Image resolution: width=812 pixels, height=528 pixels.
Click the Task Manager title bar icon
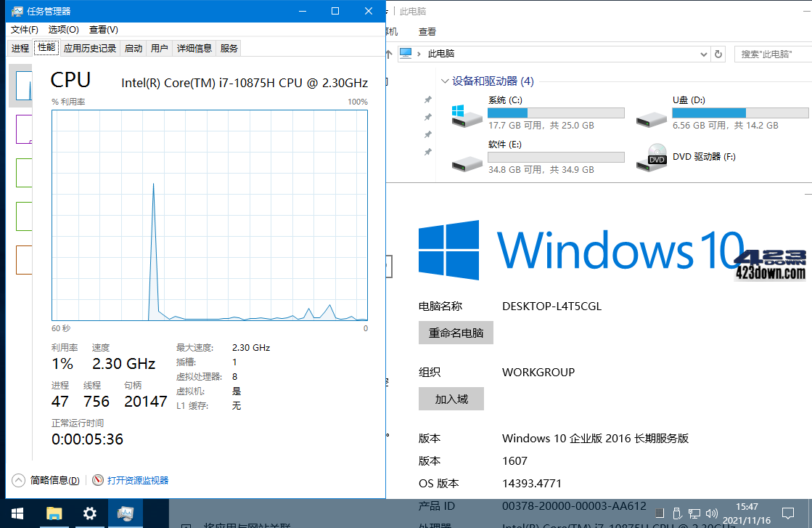(x=17, y=11)
